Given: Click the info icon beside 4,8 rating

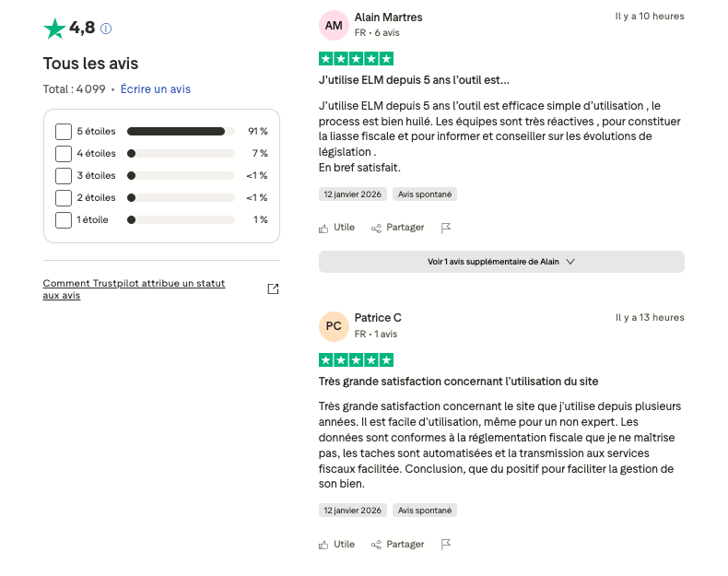Looking at the screenshot, I should (106, 29).
